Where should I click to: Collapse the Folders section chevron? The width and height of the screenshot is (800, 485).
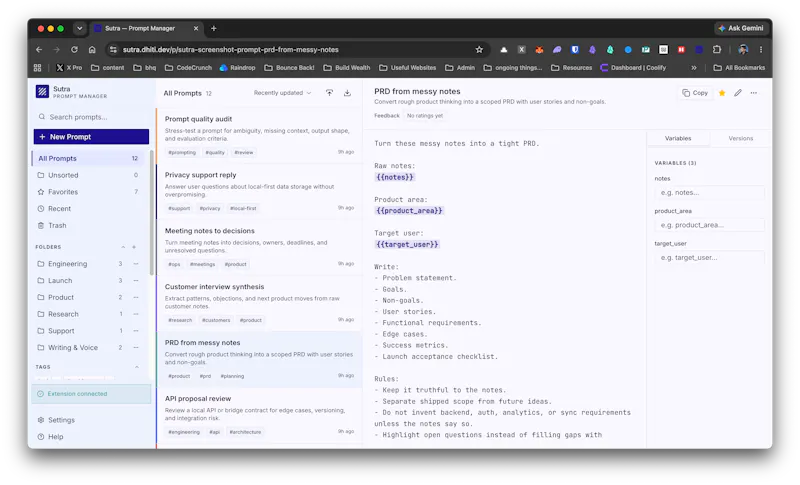[123, 247]
